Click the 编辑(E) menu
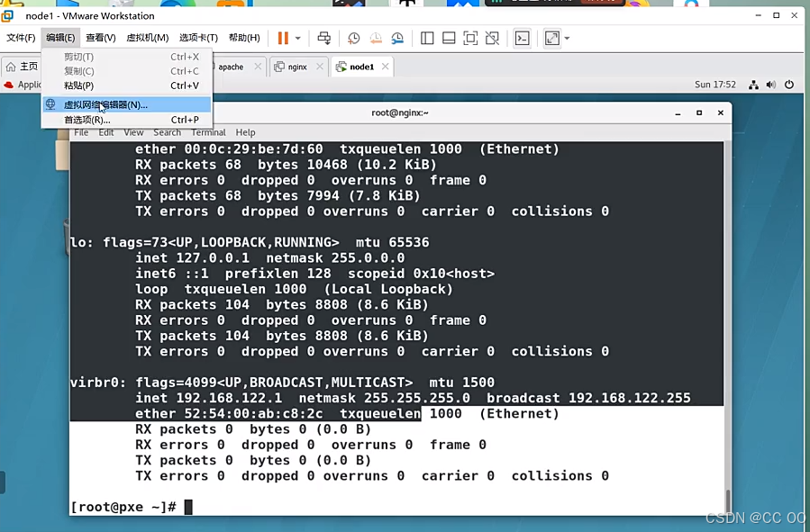Image resolution: width=810 pixels, height=532 pixels. point(60,38)
